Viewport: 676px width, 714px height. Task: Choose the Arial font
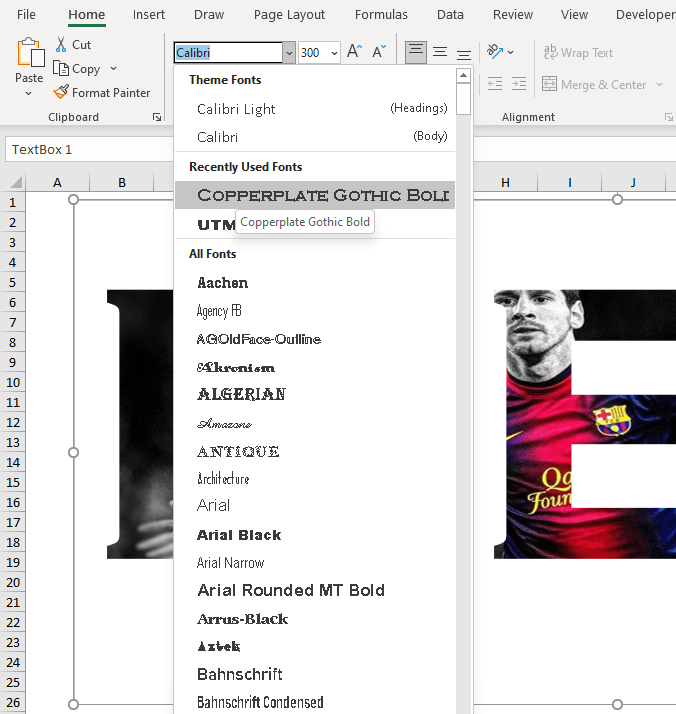(x=315, y=505)
